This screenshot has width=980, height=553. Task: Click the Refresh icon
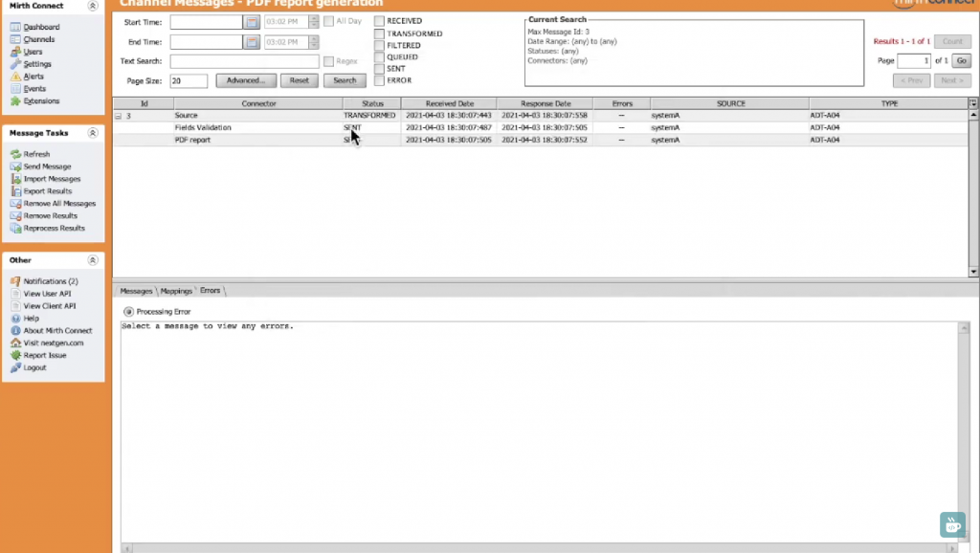click(x=15, y=154)
